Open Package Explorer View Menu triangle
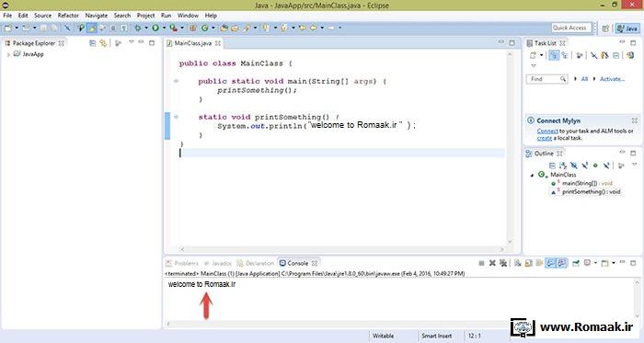 pyautogui.click(x=131, y=42)
